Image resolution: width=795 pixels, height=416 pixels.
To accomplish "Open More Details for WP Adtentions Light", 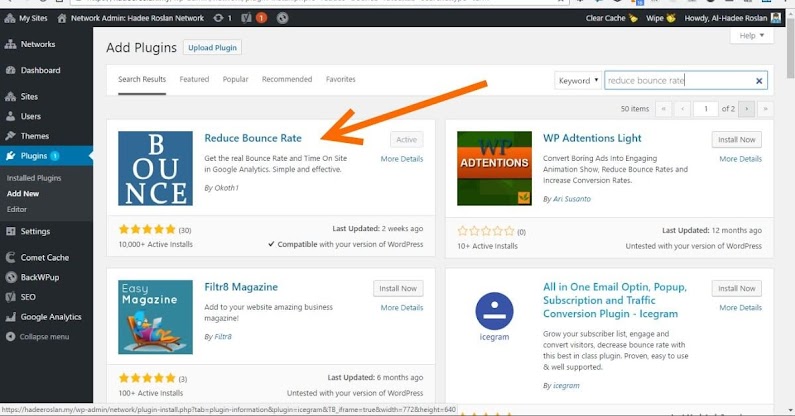I will tap(740, 159).
